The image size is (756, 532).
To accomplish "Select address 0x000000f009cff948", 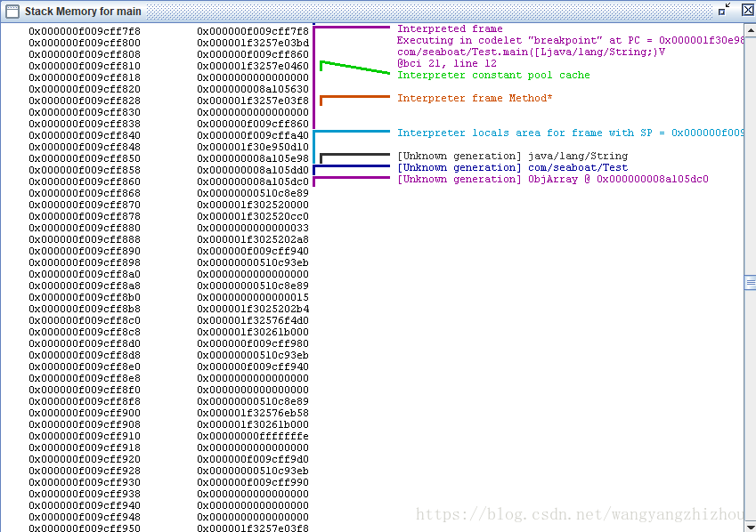I will [x=85, y=517].
